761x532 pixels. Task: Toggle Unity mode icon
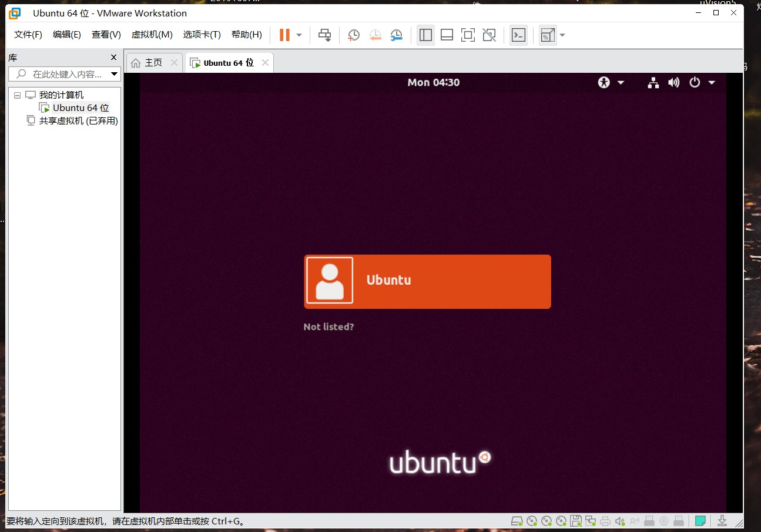click(x=489, y=35)
